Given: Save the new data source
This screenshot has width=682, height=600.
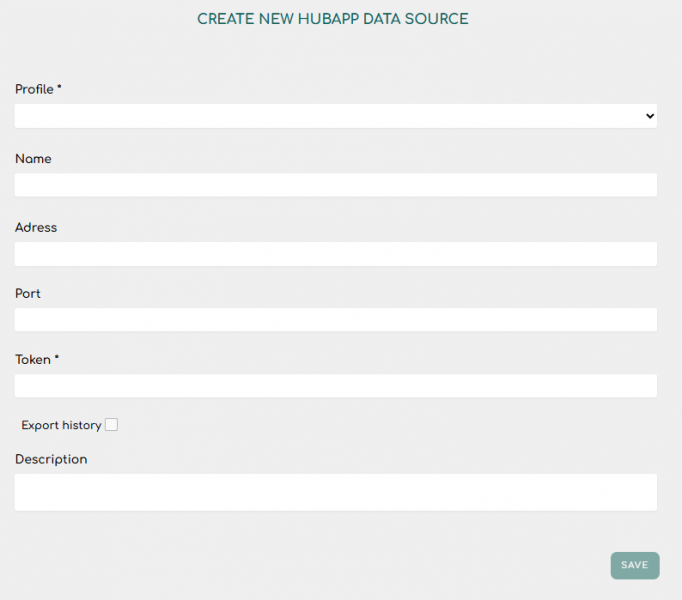Looking at the screenshot, I should pos(635,565).
